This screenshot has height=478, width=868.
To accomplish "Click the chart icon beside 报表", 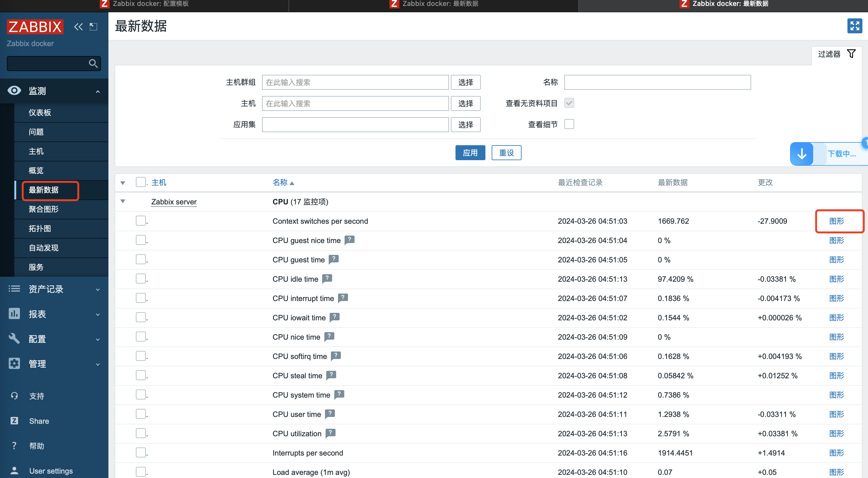I will click(x=14, y=313).
